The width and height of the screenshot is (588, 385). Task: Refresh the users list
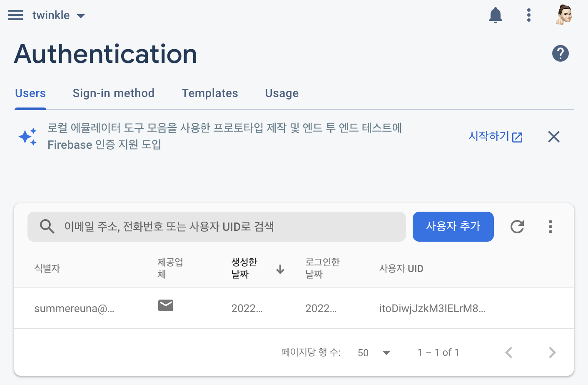tap(517, 227)
